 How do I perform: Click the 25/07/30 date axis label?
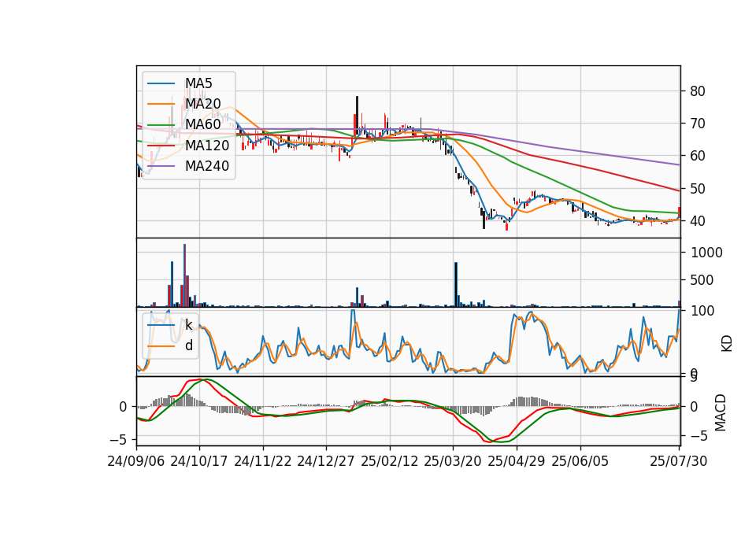pos(679,461)
